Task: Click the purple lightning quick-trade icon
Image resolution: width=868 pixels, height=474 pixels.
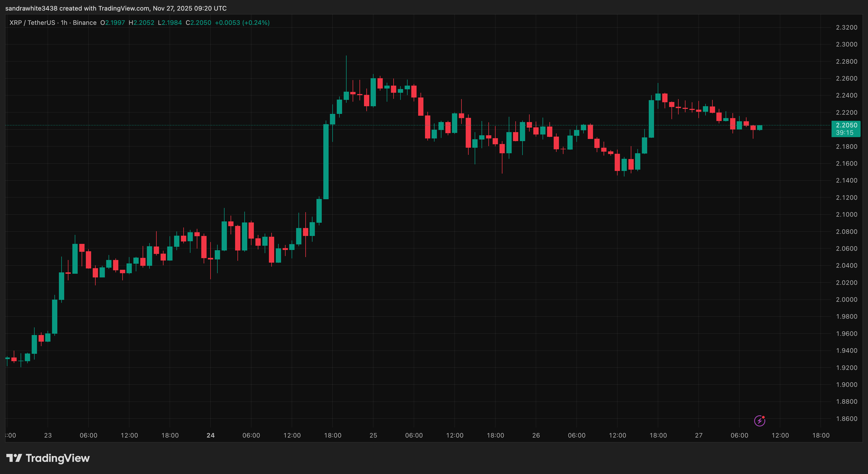Action: coord(759,421)
